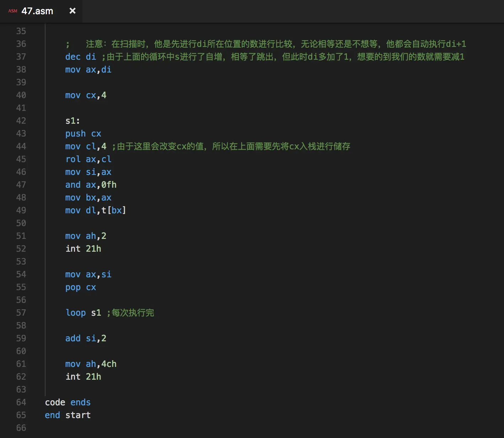
Task: Click the 'add si,2' line
Action: (x=86, y=338)
